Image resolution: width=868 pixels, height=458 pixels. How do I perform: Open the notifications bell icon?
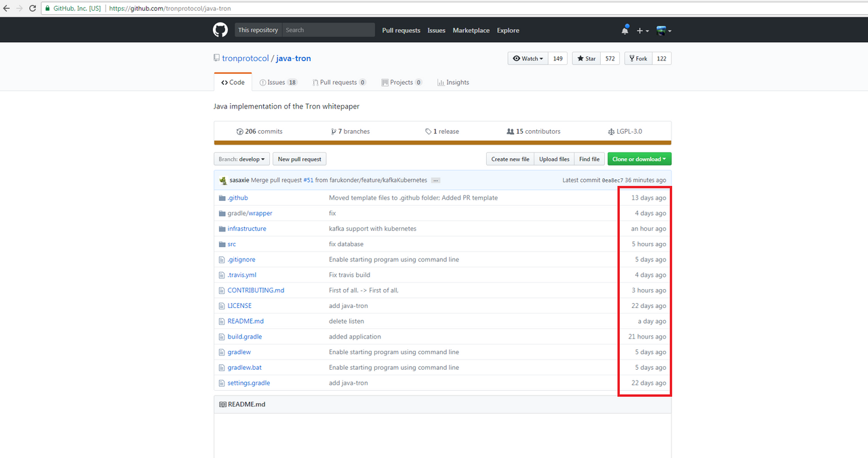point(625,31)
